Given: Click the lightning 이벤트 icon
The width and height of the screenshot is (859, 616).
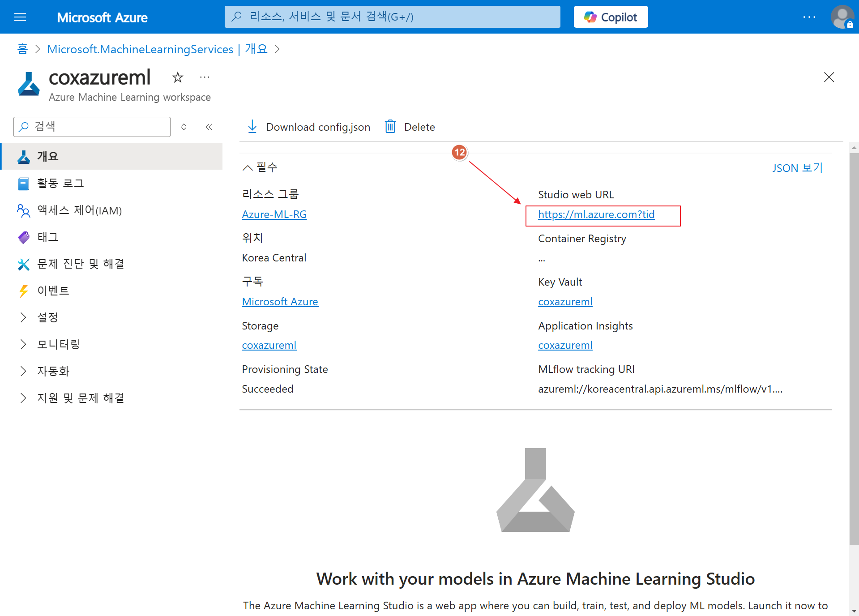Looking at the screenshot, I should pos(24,291).
